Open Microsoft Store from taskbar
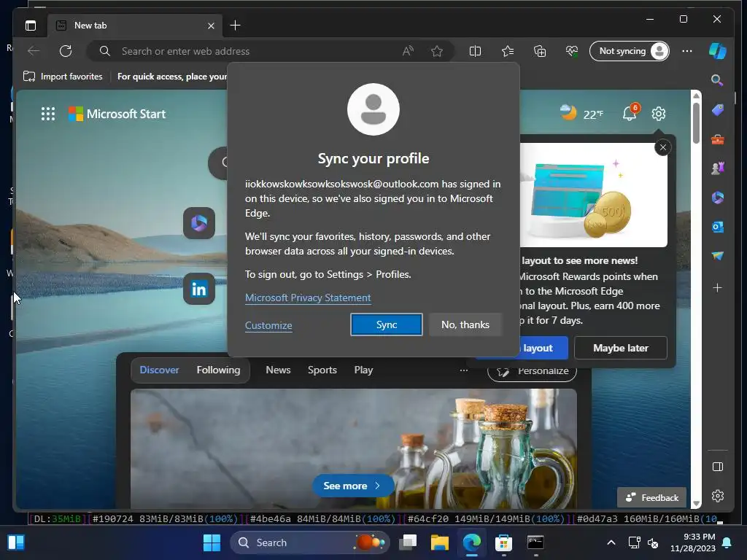 (x=503, y=542)
